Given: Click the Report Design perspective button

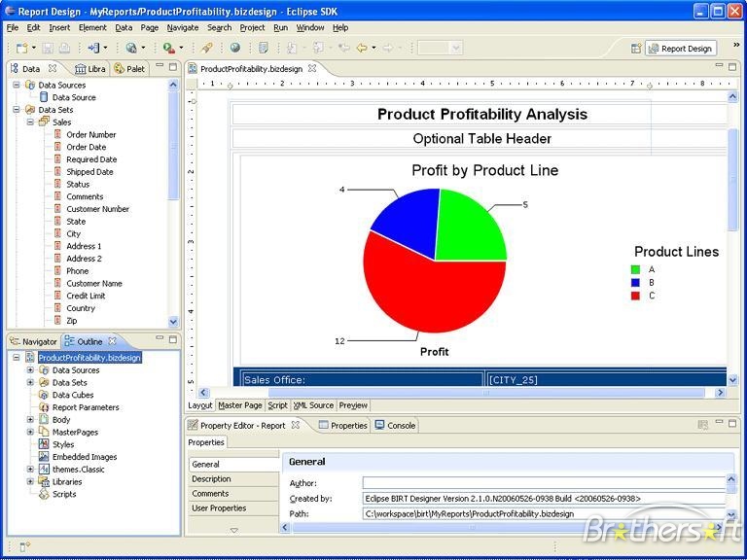Looking at the screenshot, I should click(681, 48).
